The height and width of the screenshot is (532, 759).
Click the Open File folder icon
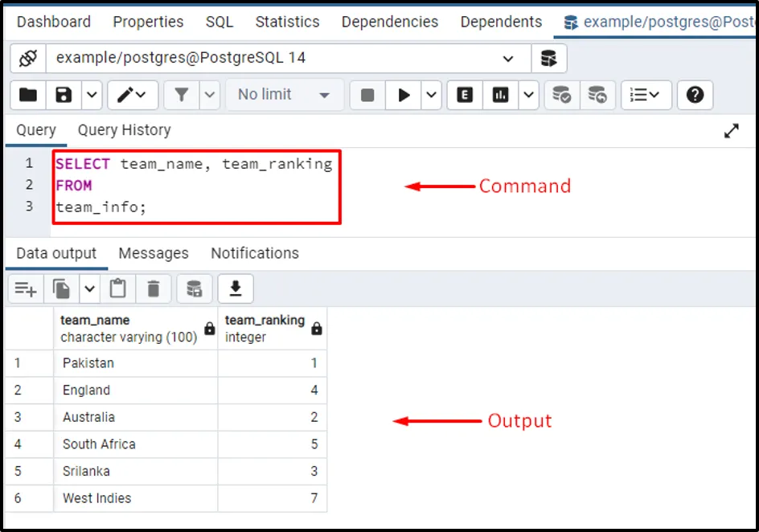[28, 95]
